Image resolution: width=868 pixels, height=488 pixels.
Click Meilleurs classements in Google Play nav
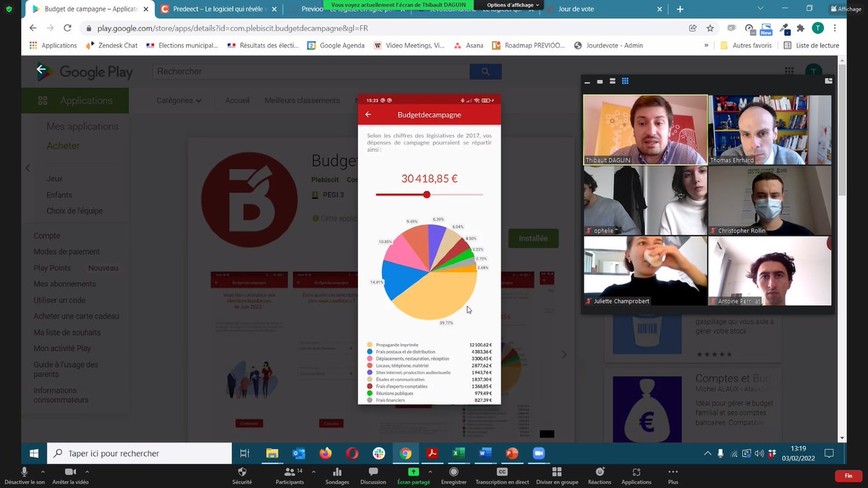tap(302, 100)
